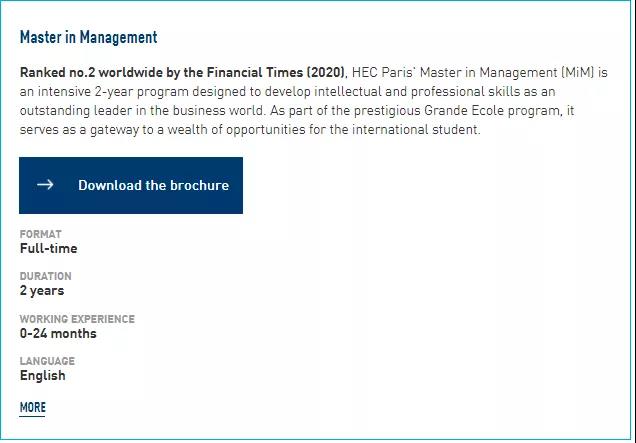Viewport: 636px width, 443px height.
Task: Click the bold Financial Times ranking text
Action: (183, 73)
